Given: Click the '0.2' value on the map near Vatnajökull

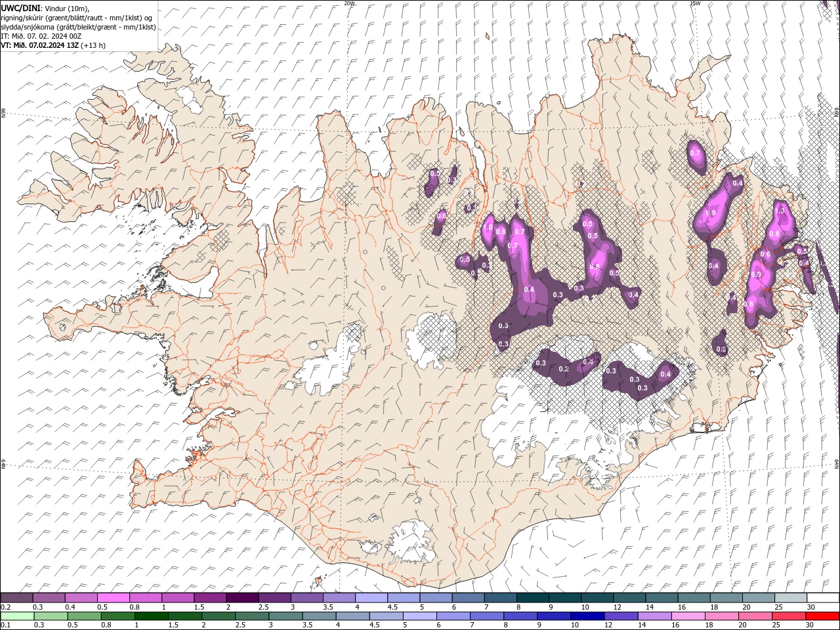Looking at the screenshot, I should (564, 369).
